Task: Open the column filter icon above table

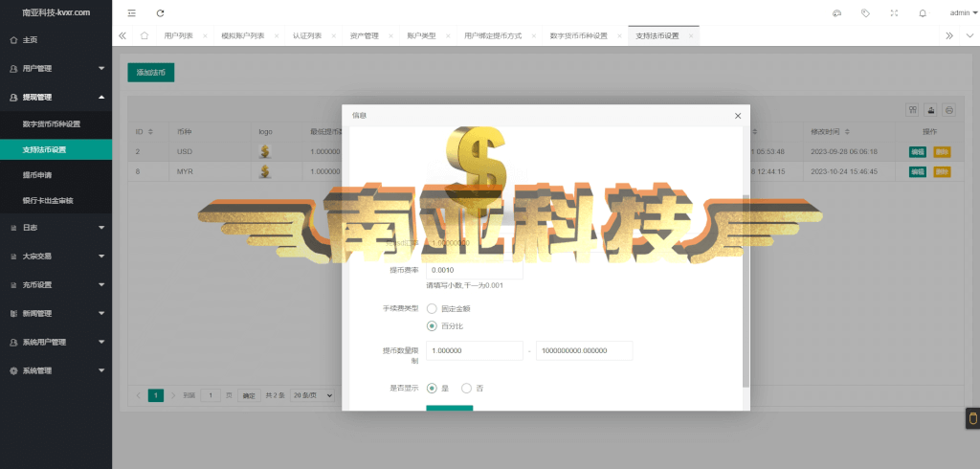Action: click(x=913, y=110)
